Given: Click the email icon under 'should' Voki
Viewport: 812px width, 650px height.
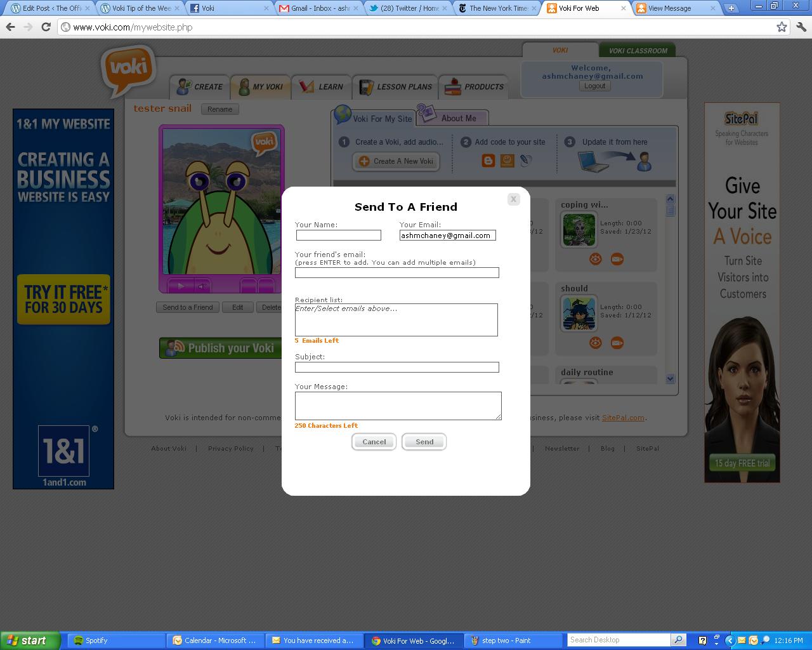Looking at the screenshot, I should coord(617,343).
